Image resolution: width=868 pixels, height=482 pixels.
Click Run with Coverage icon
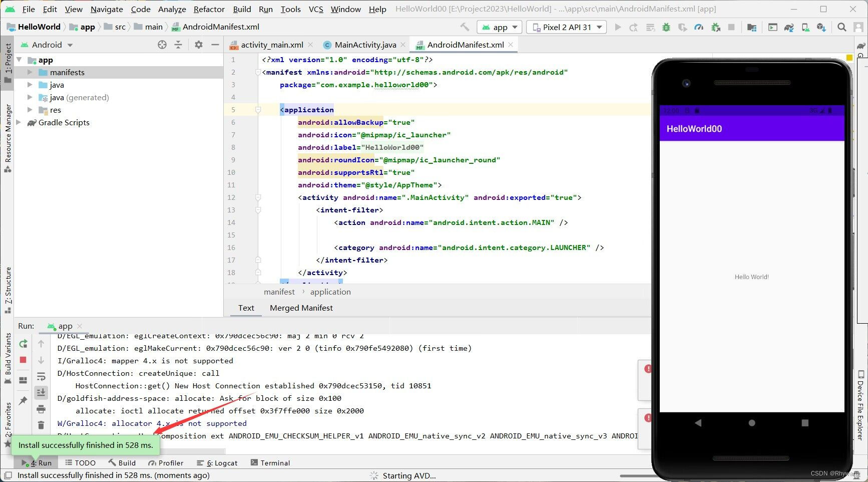pos(682,27)
